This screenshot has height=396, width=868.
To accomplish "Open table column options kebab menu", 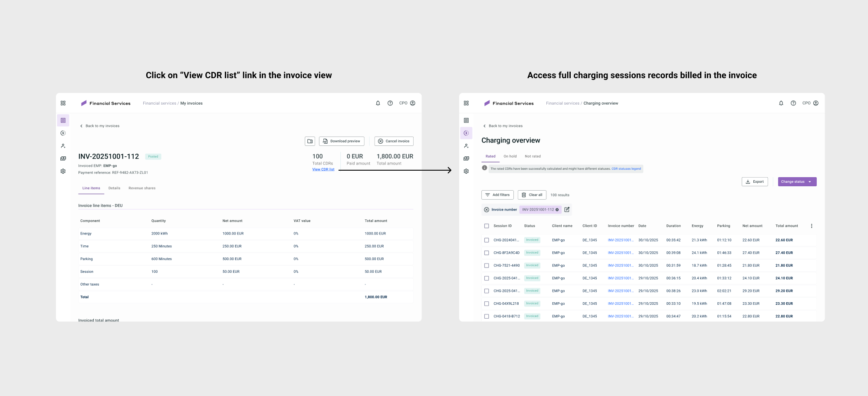I will pos(812,226).
